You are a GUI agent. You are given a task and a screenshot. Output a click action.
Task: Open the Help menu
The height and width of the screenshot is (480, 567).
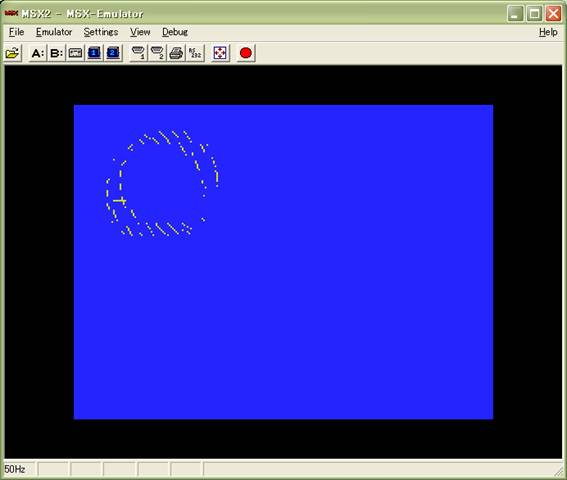(548, 32)
